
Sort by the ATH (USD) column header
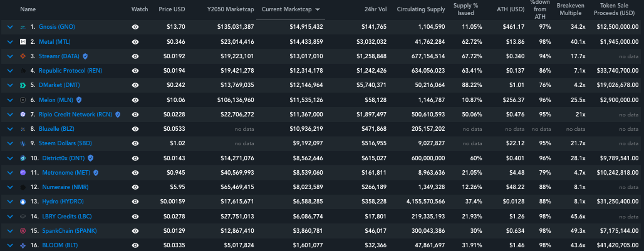[511, 9]
